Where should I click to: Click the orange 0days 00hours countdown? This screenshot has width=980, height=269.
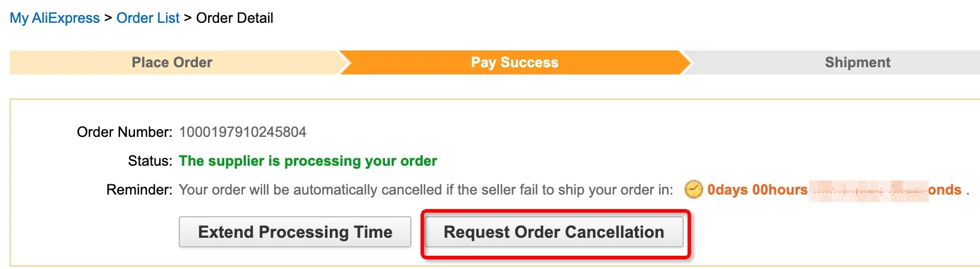[x=757, y=190]
